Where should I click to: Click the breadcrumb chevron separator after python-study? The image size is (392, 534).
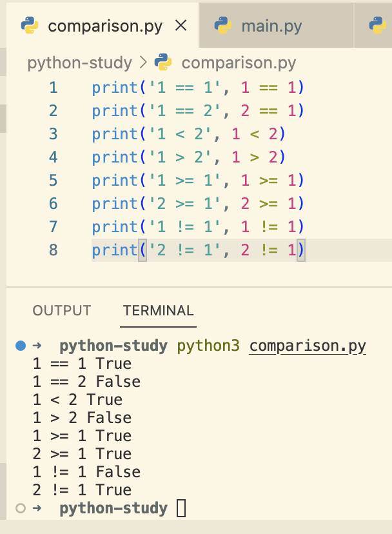point(144,63)
